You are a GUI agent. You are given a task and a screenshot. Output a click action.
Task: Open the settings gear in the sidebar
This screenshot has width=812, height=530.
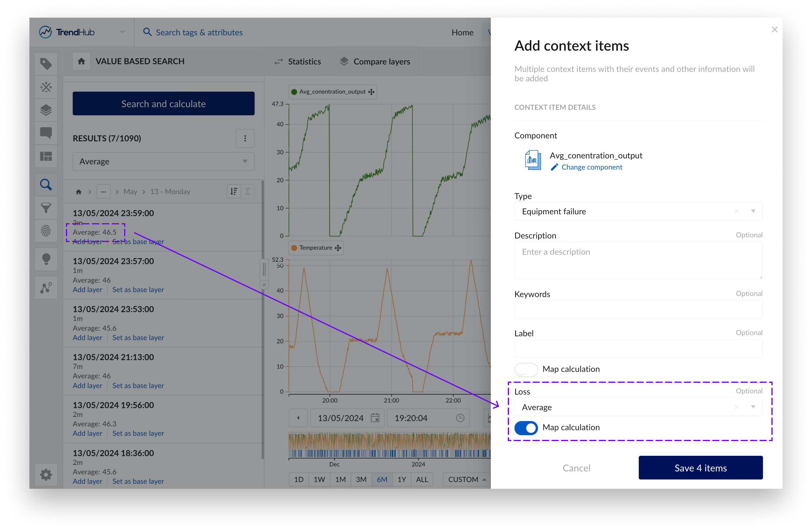[46, 475]
